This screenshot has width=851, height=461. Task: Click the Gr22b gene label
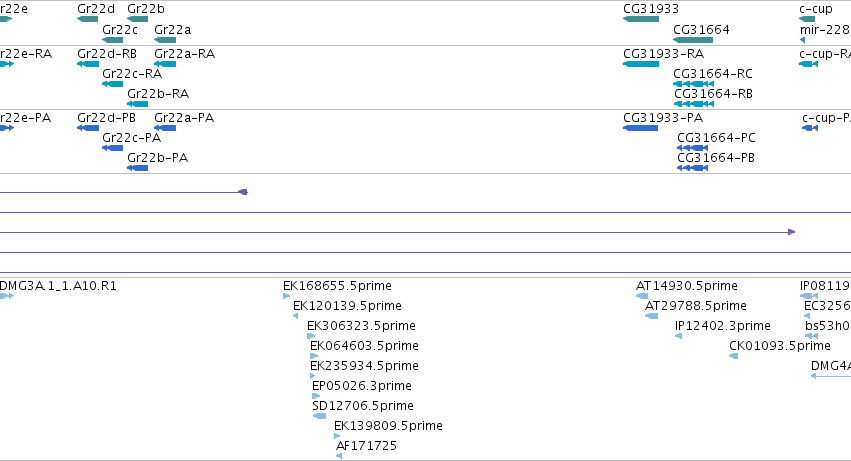(x=146, y=9)
